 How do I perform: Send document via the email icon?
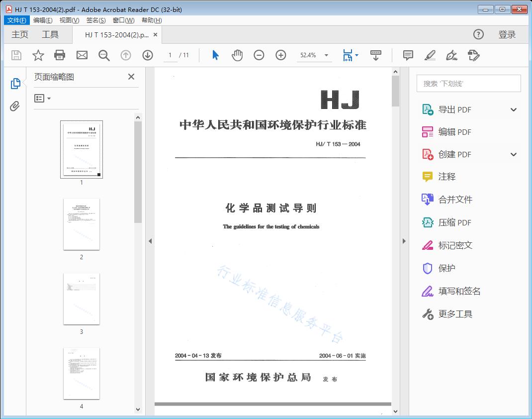(x=82, y=55)
